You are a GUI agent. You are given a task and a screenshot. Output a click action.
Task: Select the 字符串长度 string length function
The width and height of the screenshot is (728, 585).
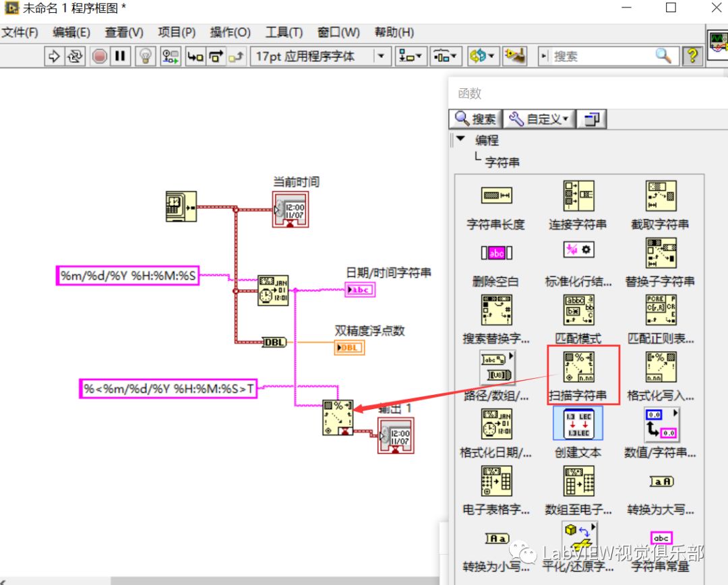click(x=495, y=195)
